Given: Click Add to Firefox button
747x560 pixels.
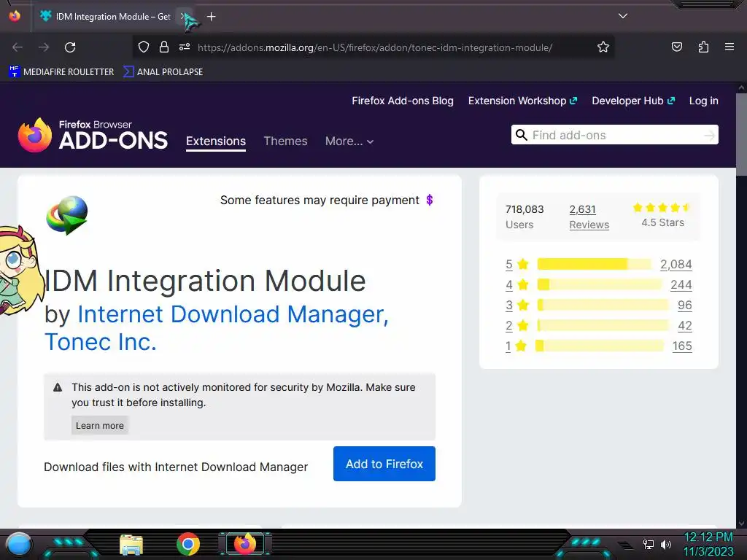Looking at the screenshot, I should [384, 464].
